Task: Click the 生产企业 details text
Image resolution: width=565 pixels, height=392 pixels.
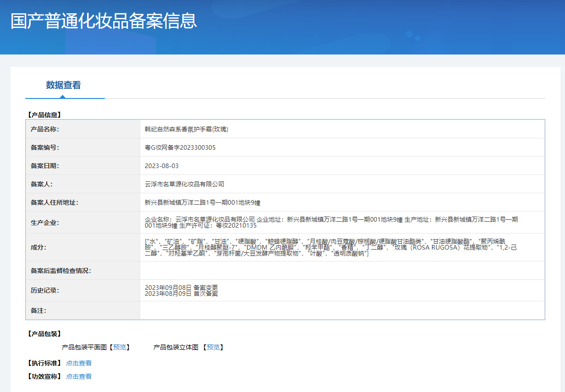Action: (x=331, y=223)
